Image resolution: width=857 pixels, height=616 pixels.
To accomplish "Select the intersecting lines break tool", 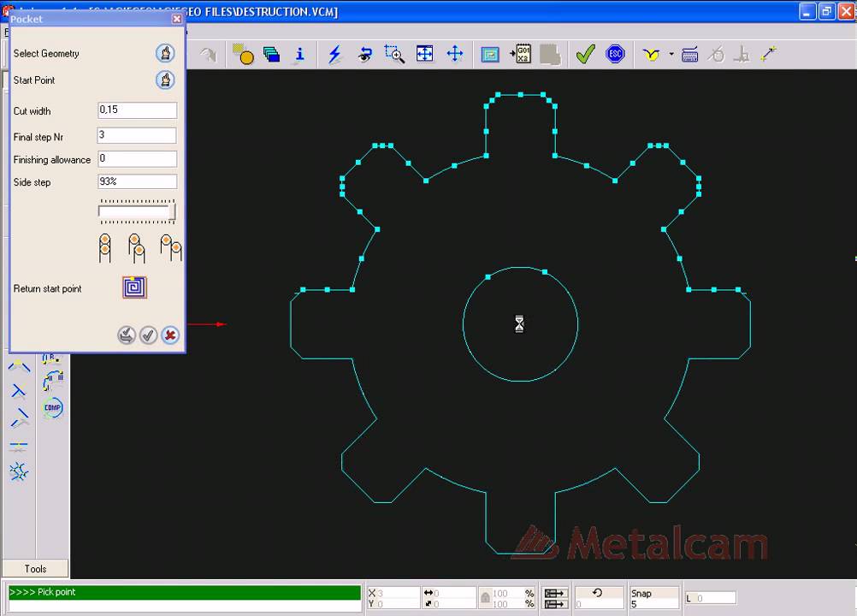I will pos(19,471).
